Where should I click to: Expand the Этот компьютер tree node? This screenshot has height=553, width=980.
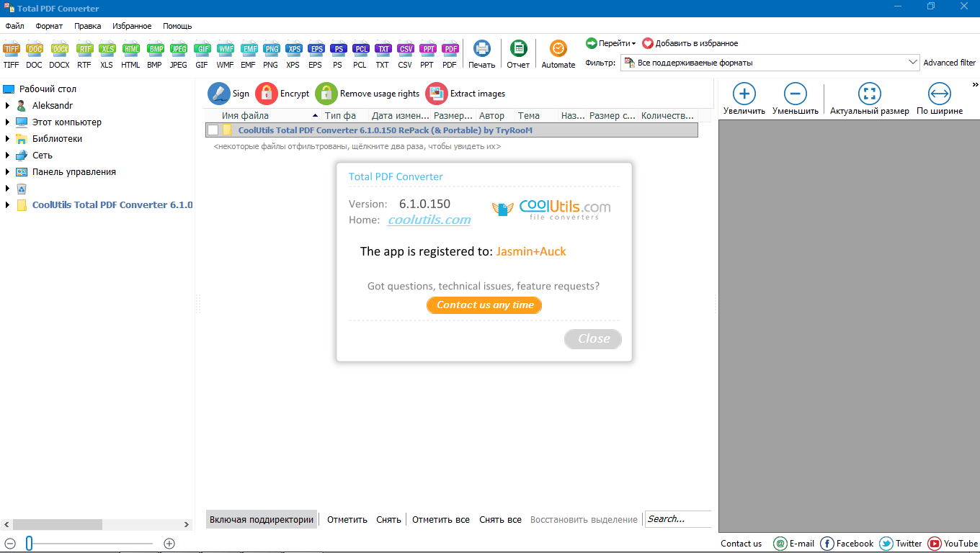pyautogui.click(x=8, y=122)
